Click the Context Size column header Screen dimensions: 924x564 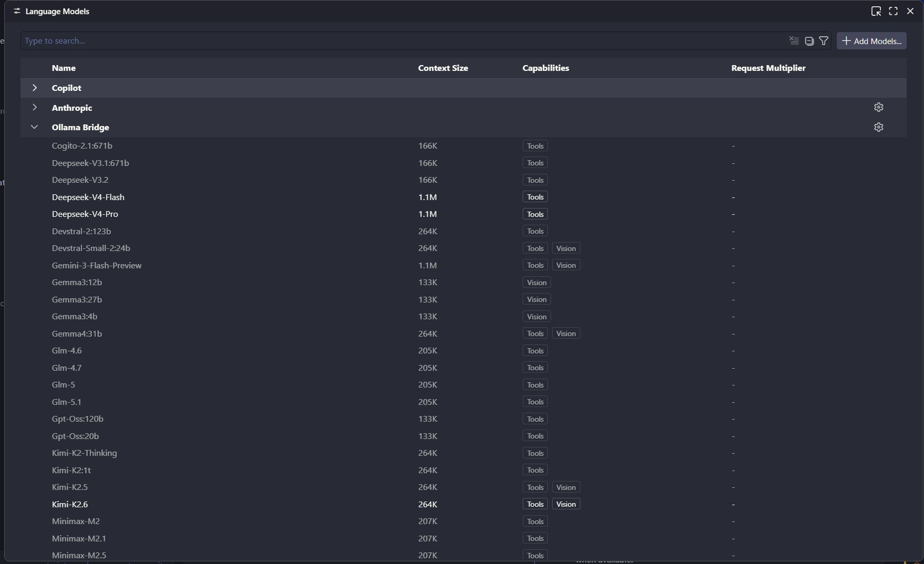pyautogui.click(x=443, y=68)
